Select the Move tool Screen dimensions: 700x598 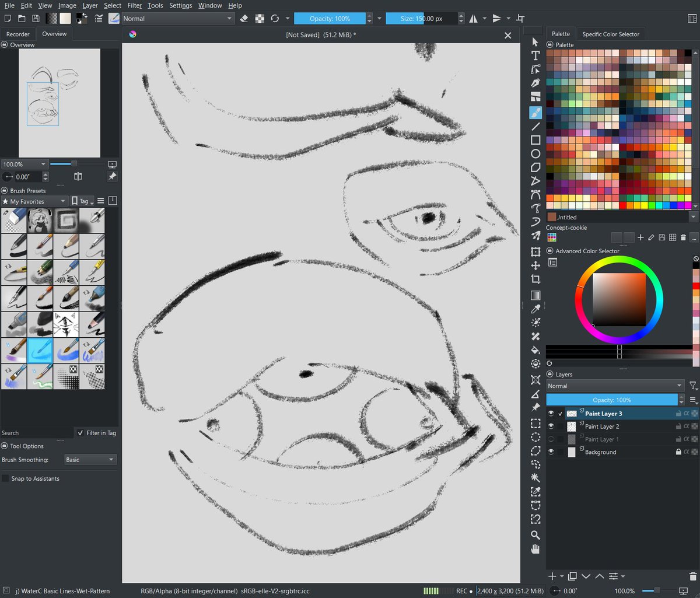[535, 265]
